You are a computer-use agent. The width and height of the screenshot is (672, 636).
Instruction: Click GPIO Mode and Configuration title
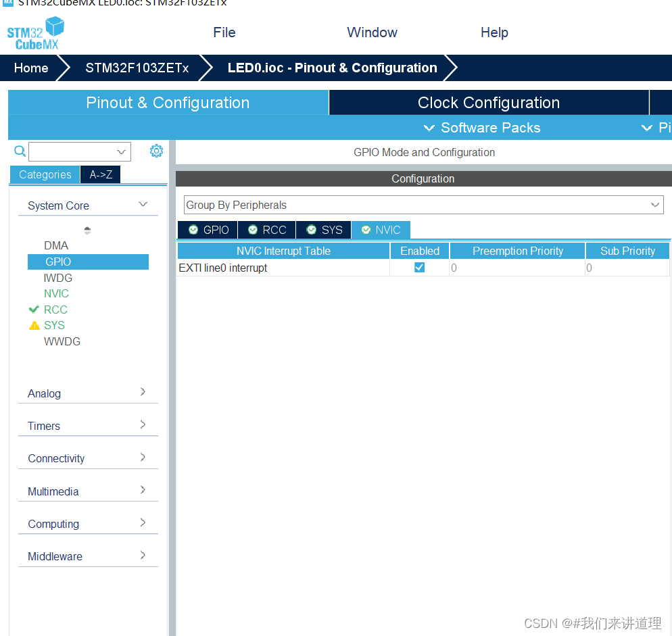click(424, 152)
